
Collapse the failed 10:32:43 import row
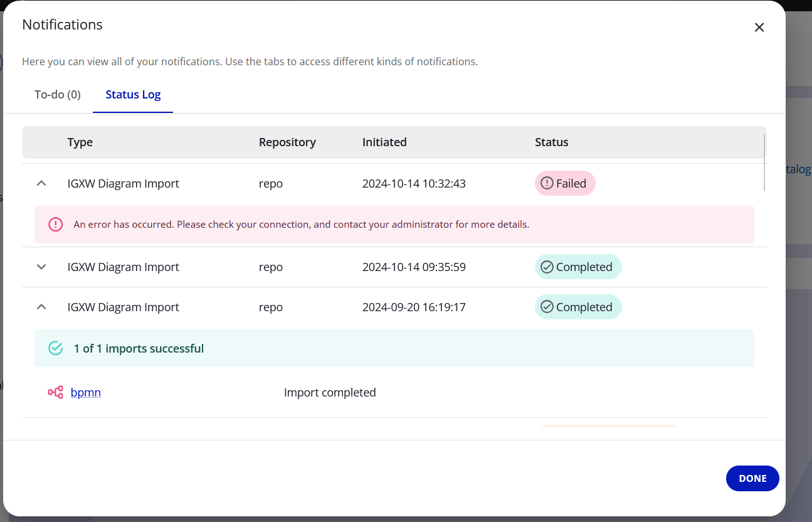(x=41, y=184)
